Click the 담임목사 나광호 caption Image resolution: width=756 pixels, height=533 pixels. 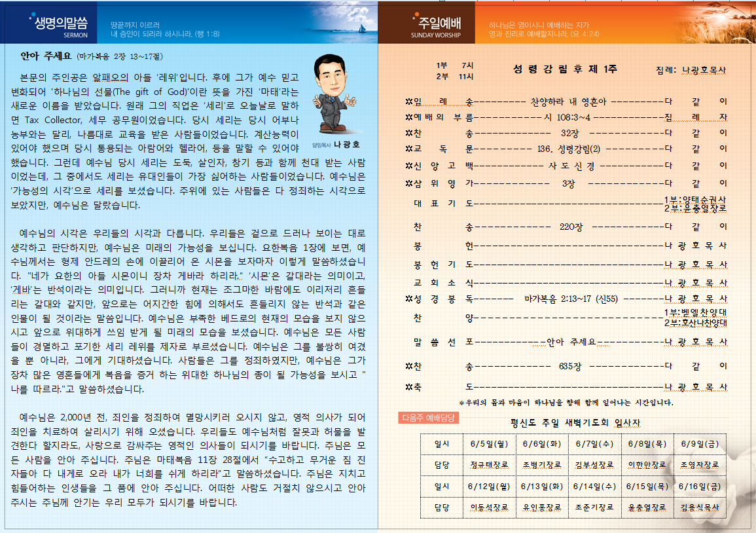pos(336,145)
